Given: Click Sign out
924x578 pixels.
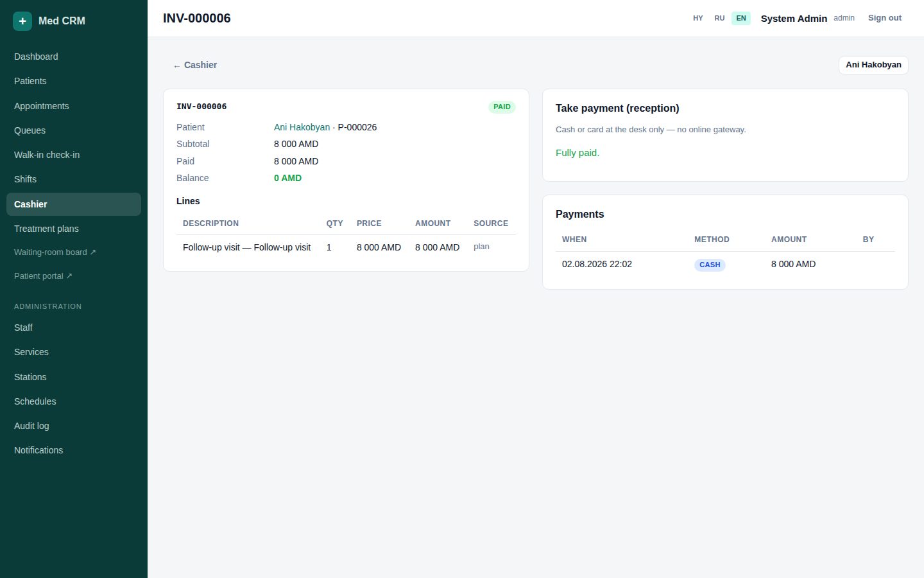Looking at the screenshot, I should pos(885,18).
